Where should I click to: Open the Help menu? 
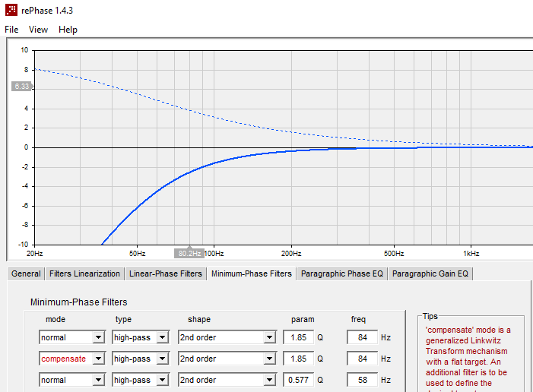coord(68,30)
